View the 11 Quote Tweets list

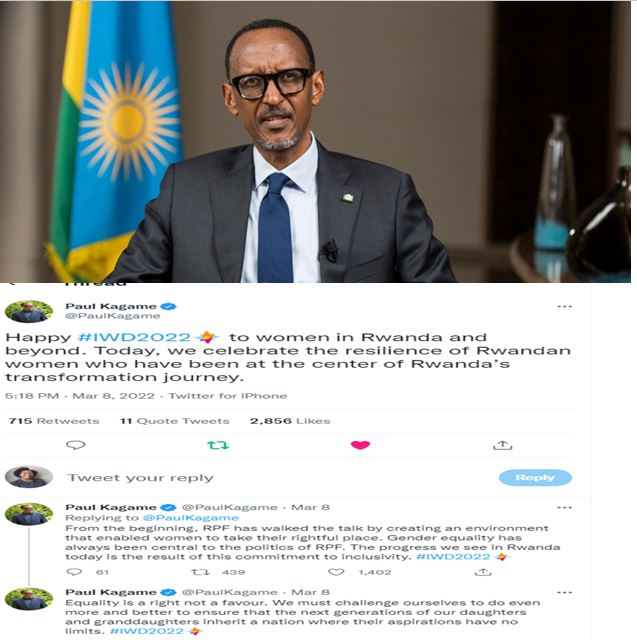[175, 421]
